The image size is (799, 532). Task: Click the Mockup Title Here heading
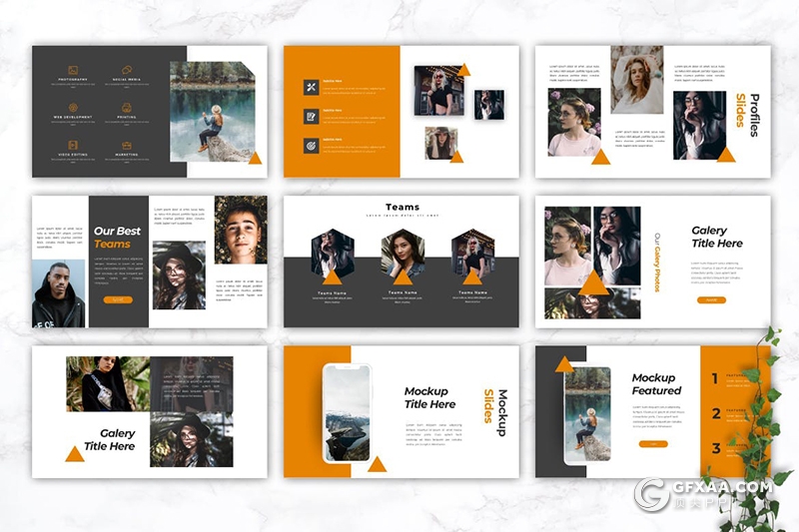[x=429, y=398]
